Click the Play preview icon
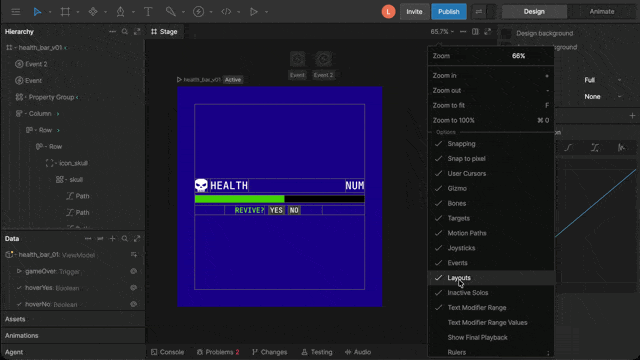Viewport: 640px width, 360px height. (x=254, y=11)
